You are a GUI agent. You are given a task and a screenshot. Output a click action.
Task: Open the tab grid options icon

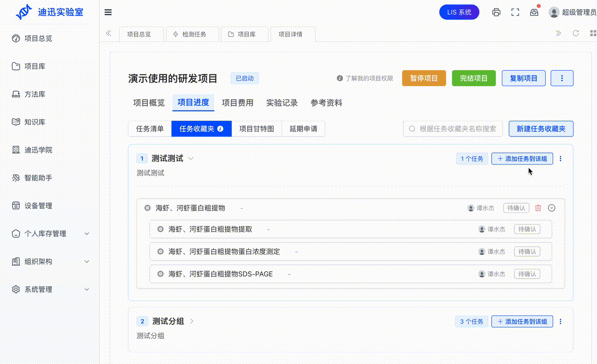click(593, 33)
